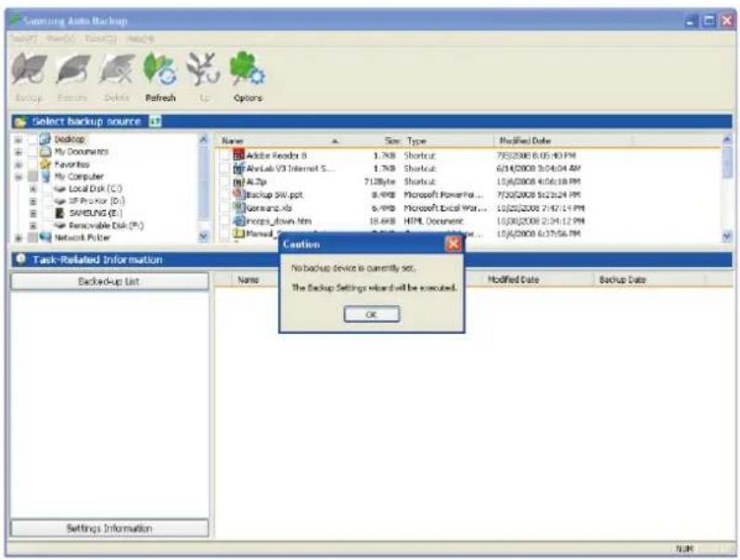Click the Up branch toolbar icon

coord(203,70)
